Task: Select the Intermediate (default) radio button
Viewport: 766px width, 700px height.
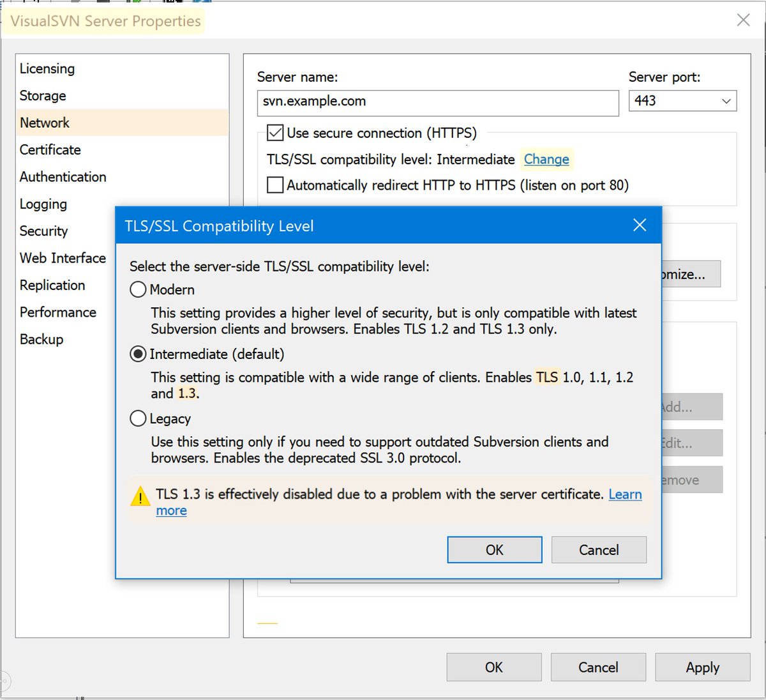Action: coord(138,354)
